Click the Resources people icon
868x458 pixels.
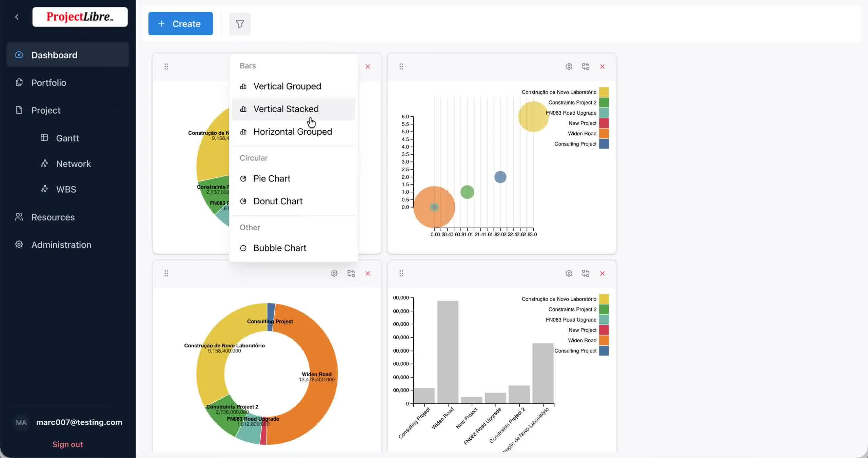pyautogui.click(x=19, y=217)
